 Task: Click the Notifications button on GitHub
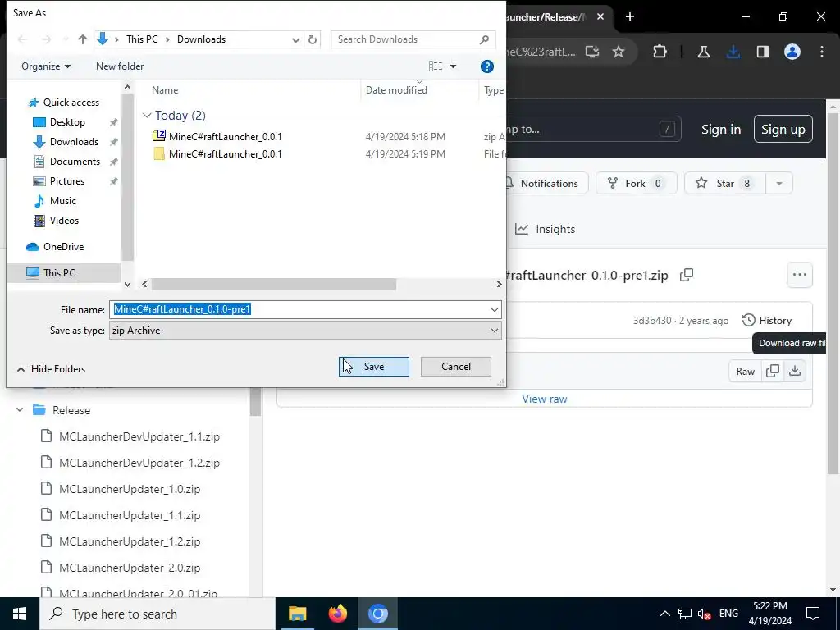tap(546, 183)
